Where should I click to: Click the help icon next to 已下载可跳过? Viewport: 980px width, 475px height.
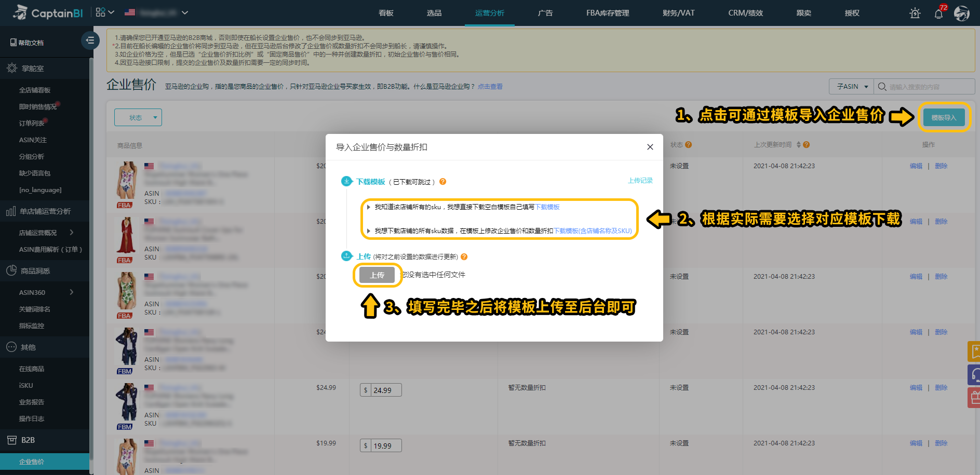pos(443,182)
